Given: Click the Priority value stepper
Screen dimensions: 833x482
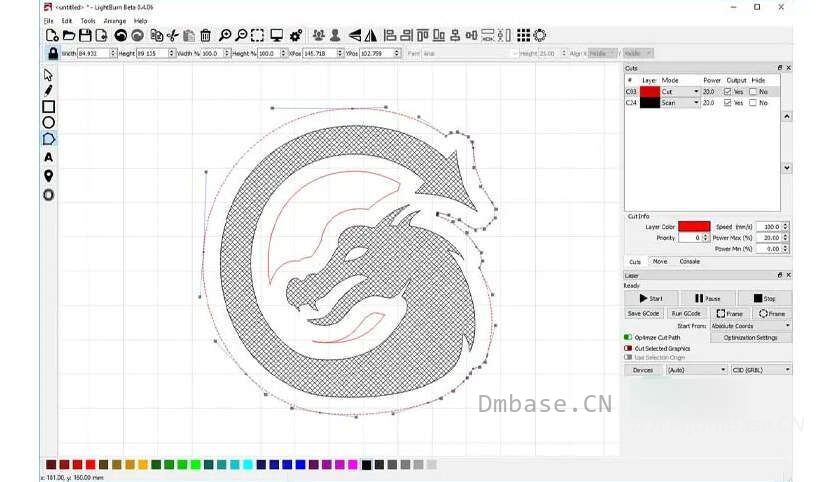Looking at the screenshot, I should (x=706, y=238).
